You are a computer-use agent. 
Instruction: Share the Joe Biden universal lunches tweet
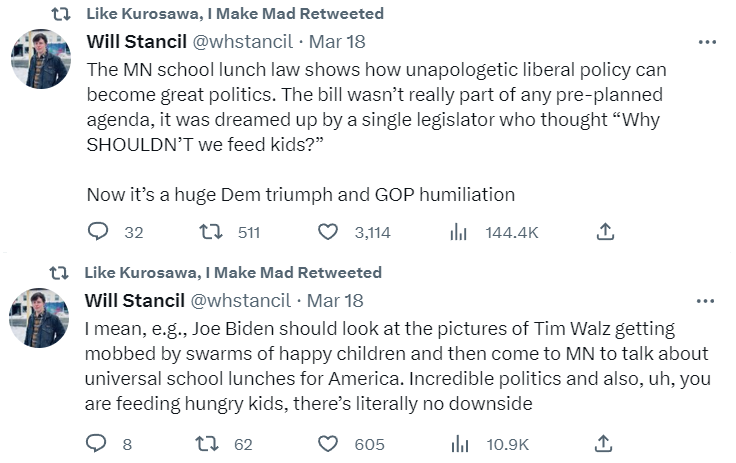pyautogui.click(x=604, y=444)
